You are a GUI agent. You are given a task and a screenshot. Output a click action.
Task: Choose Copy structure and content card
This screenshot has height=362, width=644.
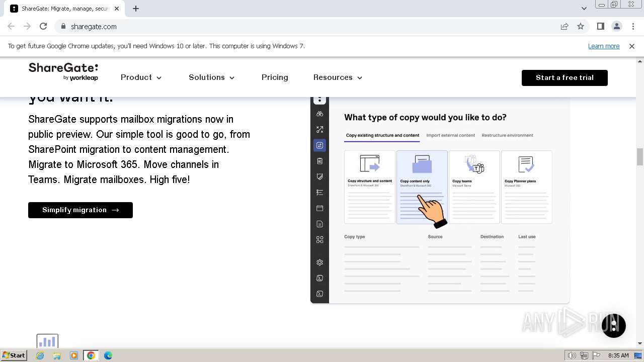370,187
